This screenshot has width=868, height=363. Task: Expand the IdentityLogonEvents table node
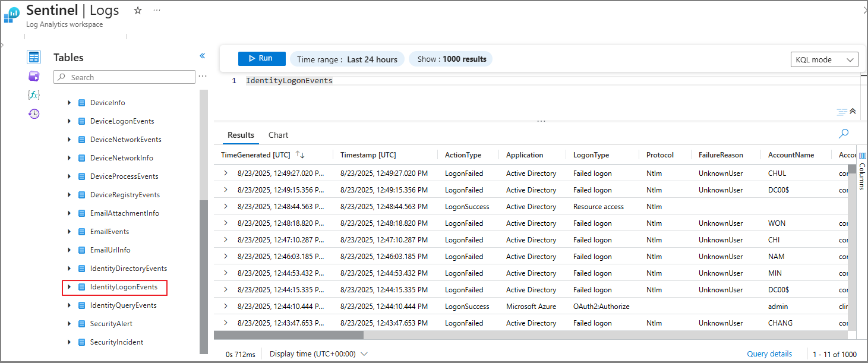click(x=69, y=287)
